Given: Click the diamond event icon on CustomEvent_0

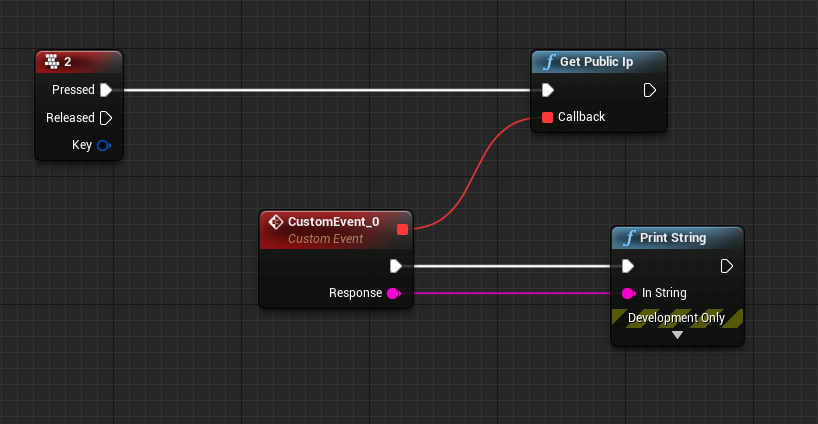Looking at the screenshot, I should point(276,221).
